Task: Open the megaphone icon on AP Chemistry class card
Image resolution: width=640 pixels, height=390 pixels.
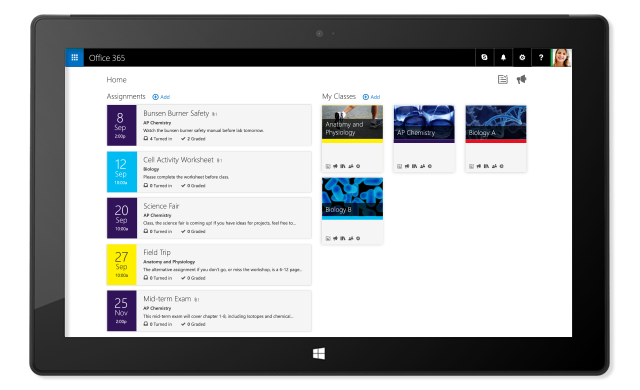Action: point(407,166)
